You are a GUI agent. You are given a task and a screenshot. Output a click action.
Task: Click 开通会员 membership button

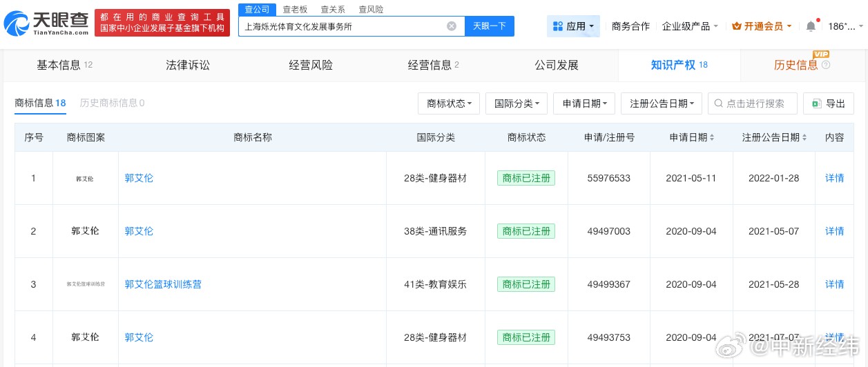tap(761, 26)
